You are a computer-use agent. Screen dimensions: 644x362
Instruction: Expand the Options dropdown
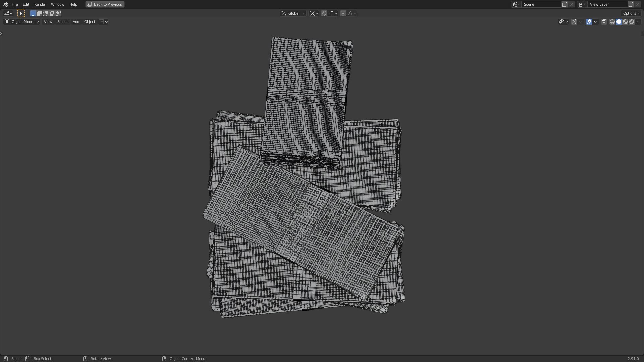[x=632, y=13]
